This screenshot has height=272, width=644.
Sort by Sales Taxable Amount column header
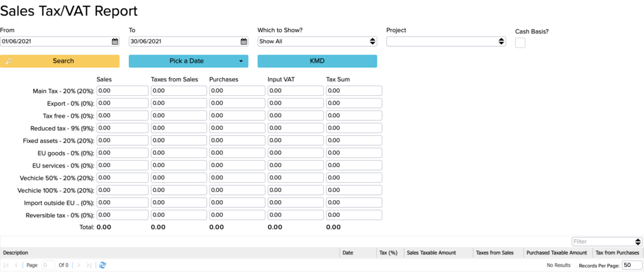(438, 253)
